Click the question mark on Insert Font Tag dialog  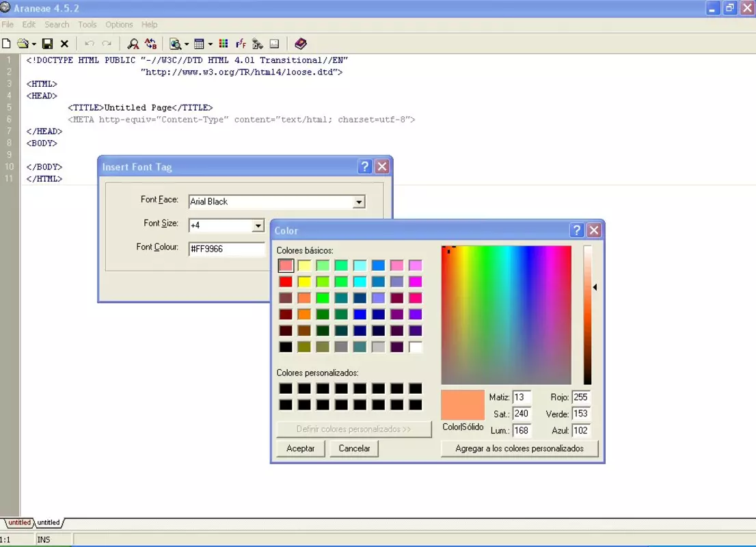pyautogui.click(x=365, y=166)
